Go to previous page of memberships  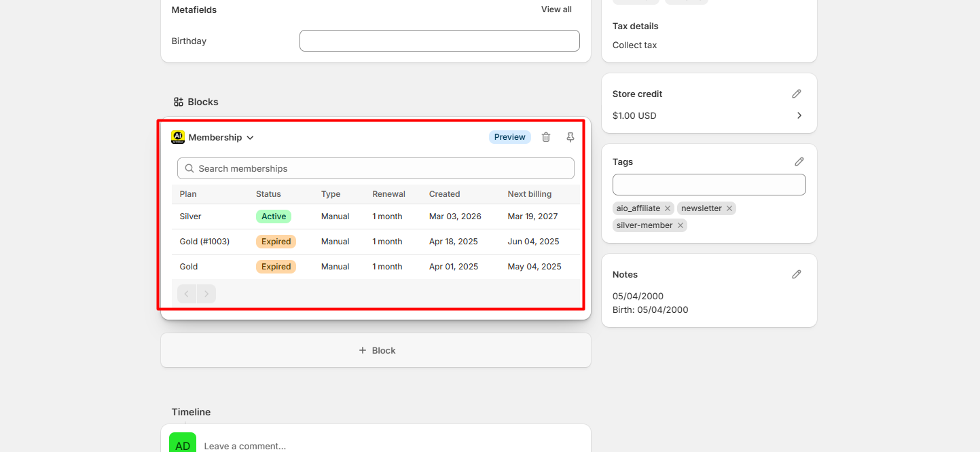tap(187, 294)
